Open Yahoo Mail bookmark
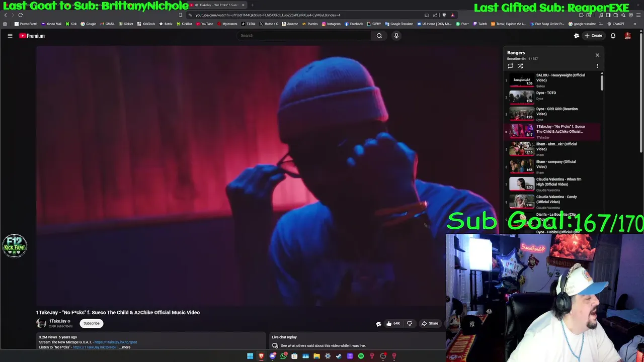Image resolution: width=644 pixels, height=362 pixels. click(x=51, y=24)
